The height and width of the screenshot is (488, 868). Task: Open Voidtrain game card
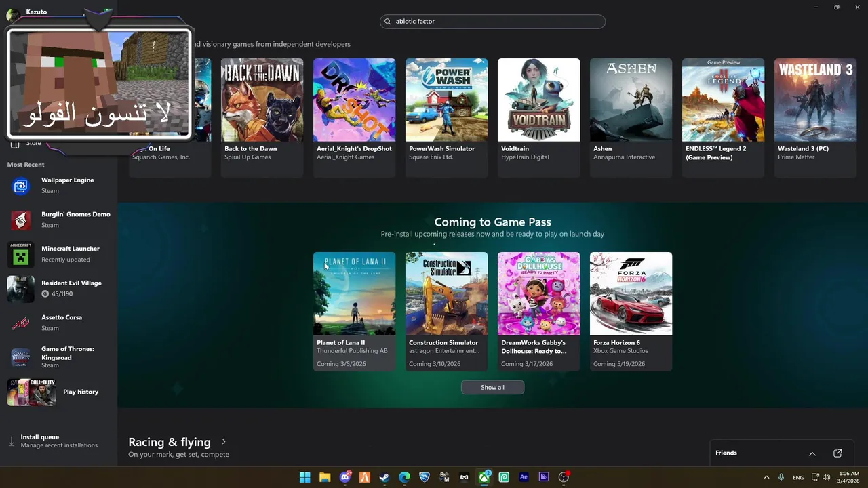pos(538,117)
